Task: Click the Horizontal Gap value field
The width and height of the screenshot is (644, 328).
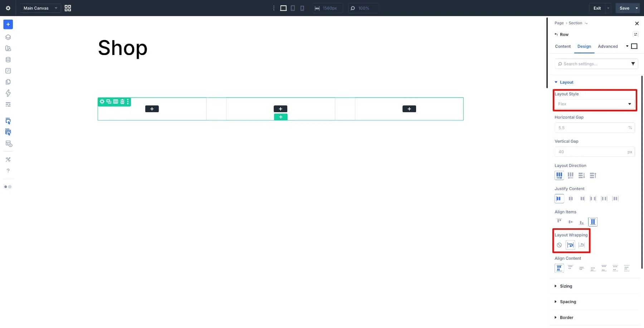Action: coord(595,128)
